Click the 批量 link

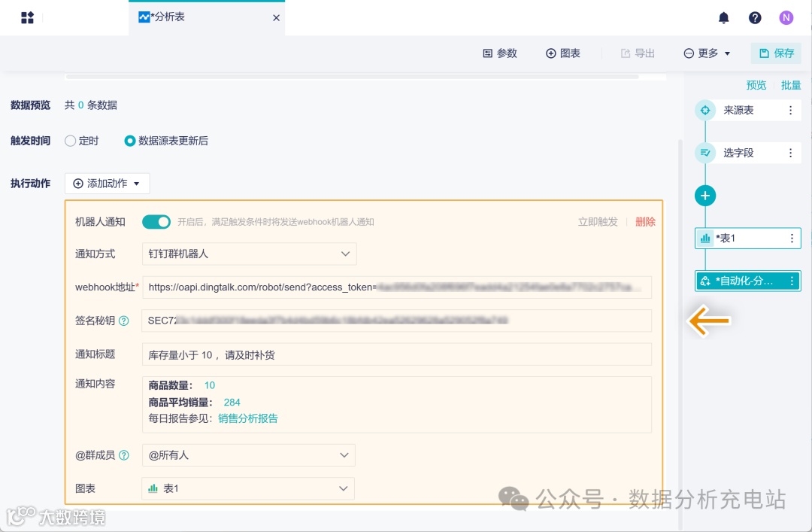click(x=791, y=85)
